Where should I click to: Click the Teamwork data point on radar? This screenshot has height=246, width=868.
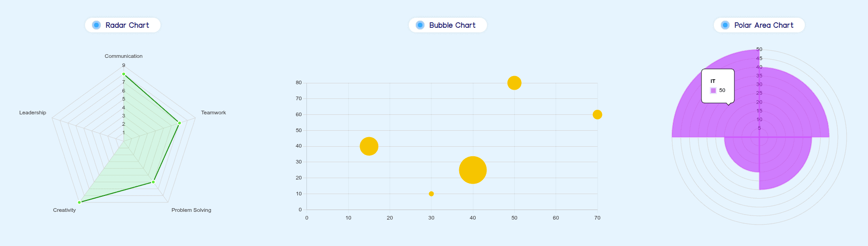click(180, 123)
